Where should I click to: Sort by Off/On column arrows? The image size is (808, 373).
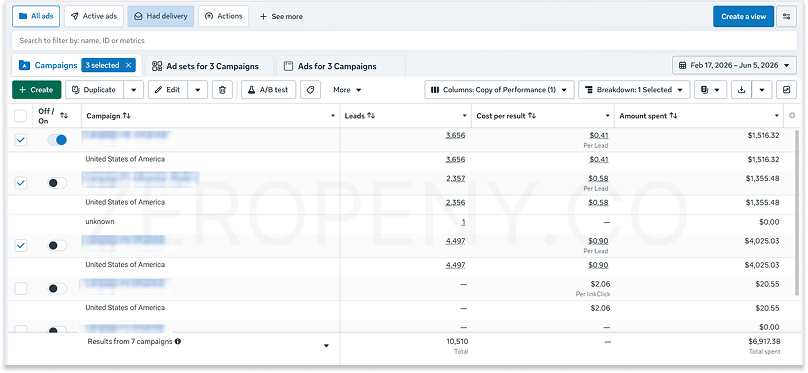coord(64,116)
